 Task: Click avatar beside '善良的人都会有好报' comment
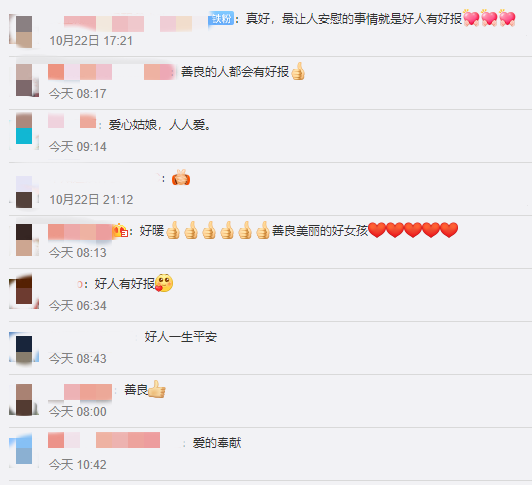tap(24, 80)
